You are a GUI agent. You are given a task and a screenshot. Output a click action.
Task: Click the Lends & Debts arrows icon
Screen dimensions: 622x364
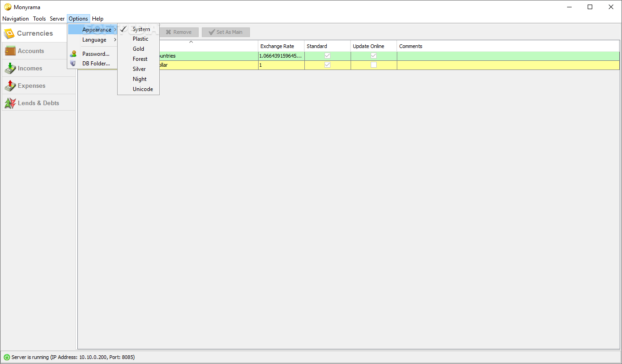pyautogui.click(x=10, y=103)
